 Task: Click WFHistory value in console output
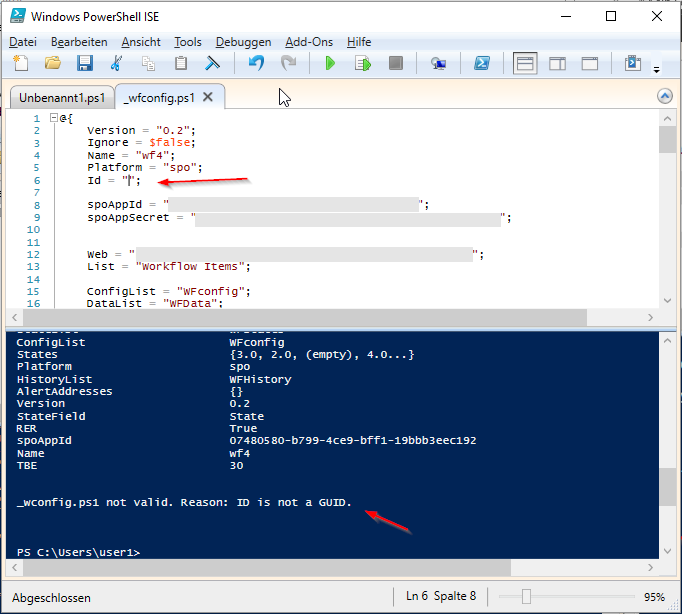tap(260, 379)
